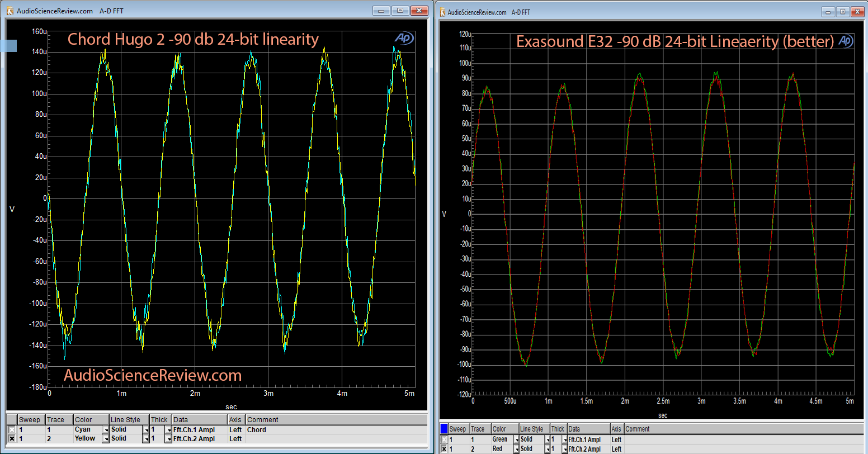
Task: Click the Chord window title bar text
Action: [x=69, y=11]
